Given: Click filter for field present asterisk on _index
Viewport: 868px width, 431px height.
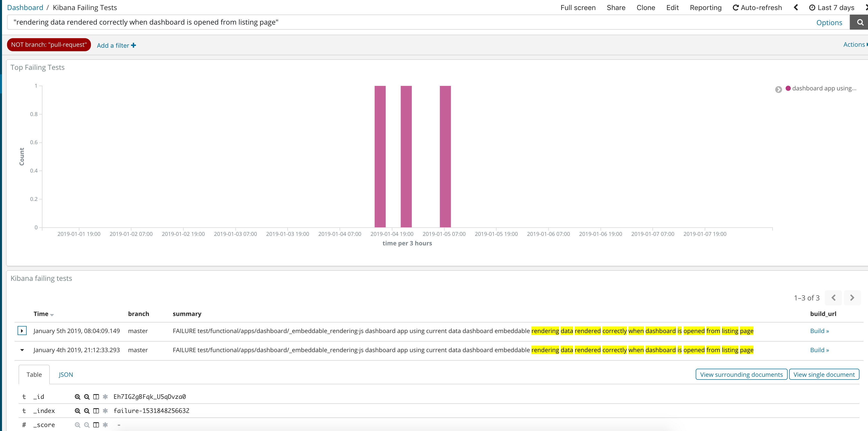Looking at the screenshot, I should click(x=105, y=411).
